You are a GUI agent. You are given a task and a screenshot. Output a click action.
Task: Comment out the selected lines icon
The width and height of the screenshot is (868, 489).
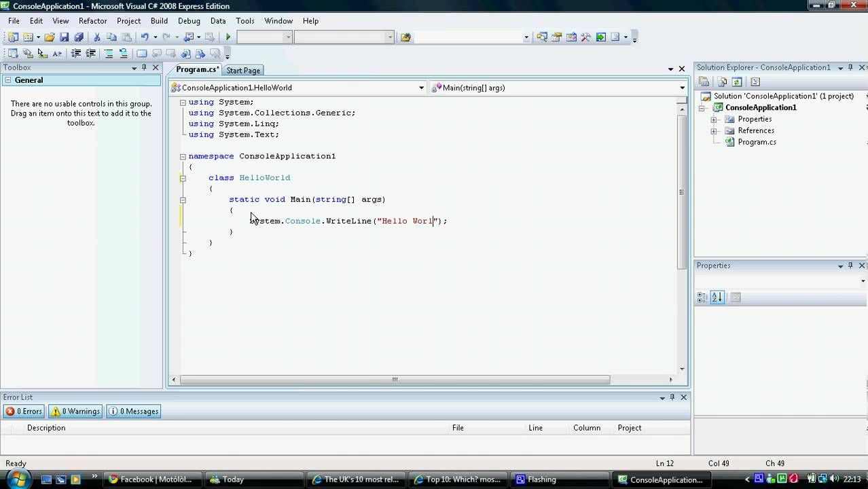pyautogui.click(x=109, y=53)
